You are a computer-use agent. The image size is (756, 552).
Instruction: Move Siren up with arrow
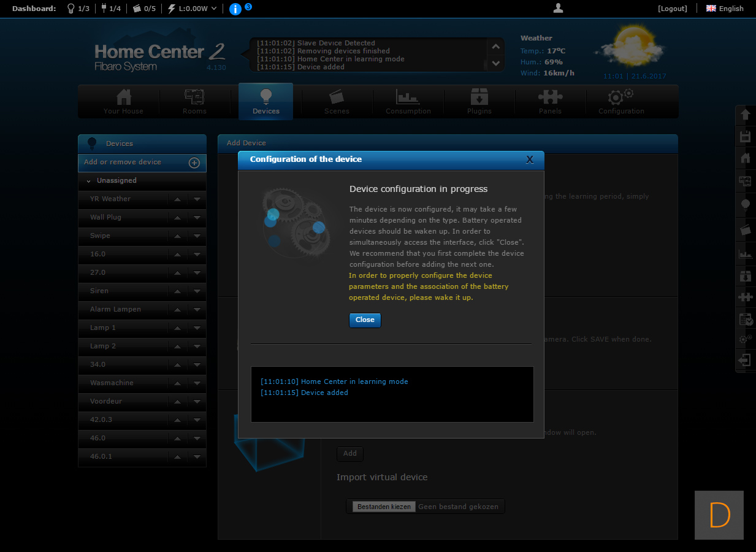(x=177, y=291)
